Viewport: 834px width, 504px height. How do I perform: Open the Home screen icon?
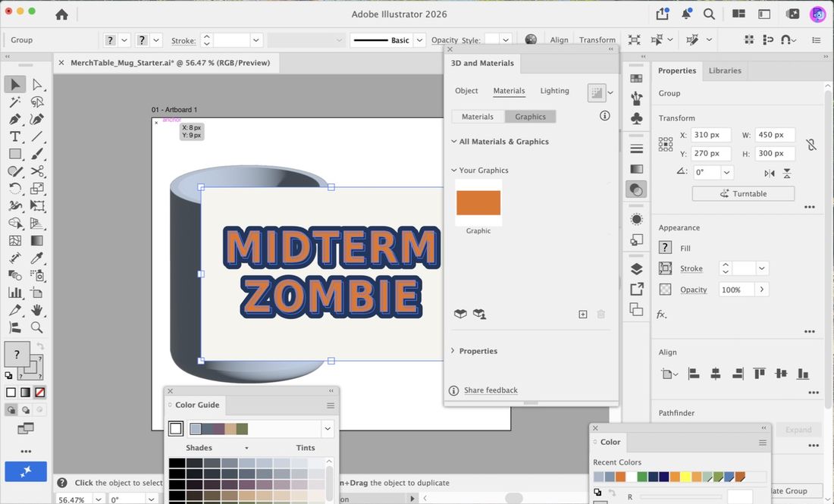tap(61, 14)
